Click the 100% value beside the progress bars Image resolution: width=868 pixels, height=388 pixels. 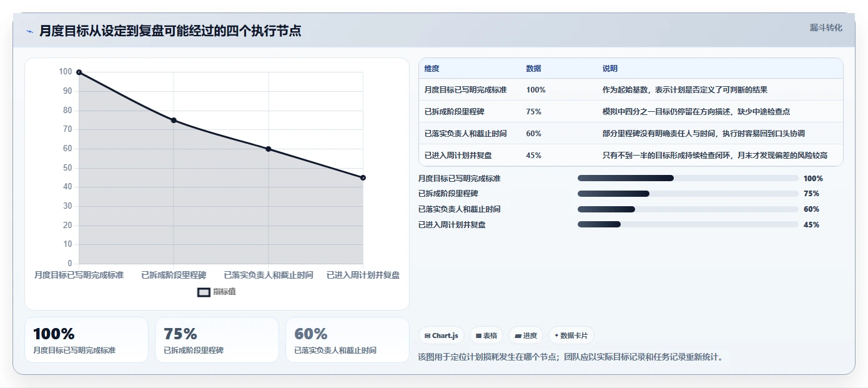pyautogui.click(x=813, y=179)
